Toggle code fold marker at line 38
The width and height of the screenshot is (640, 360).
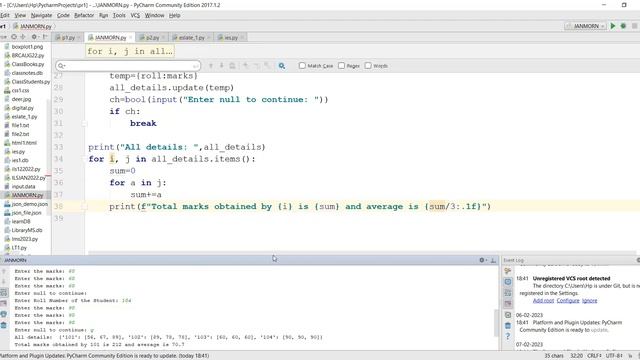tap(84, 207)
